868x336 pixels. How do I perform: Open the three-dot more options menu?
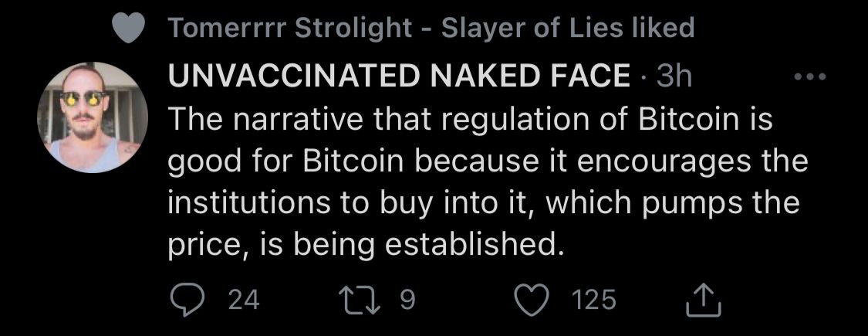pyautogui.click(x=810, y=76)
